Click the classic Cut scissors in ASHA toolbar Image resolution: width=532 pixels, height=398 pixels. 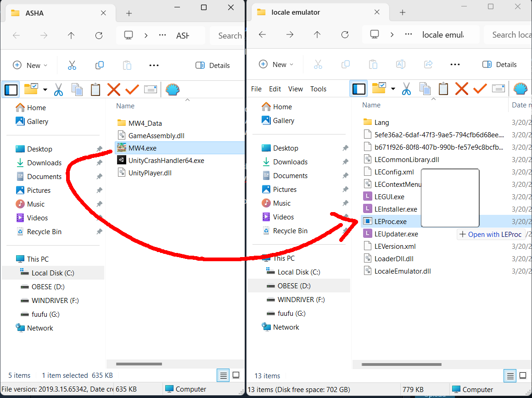click(58, 90)
